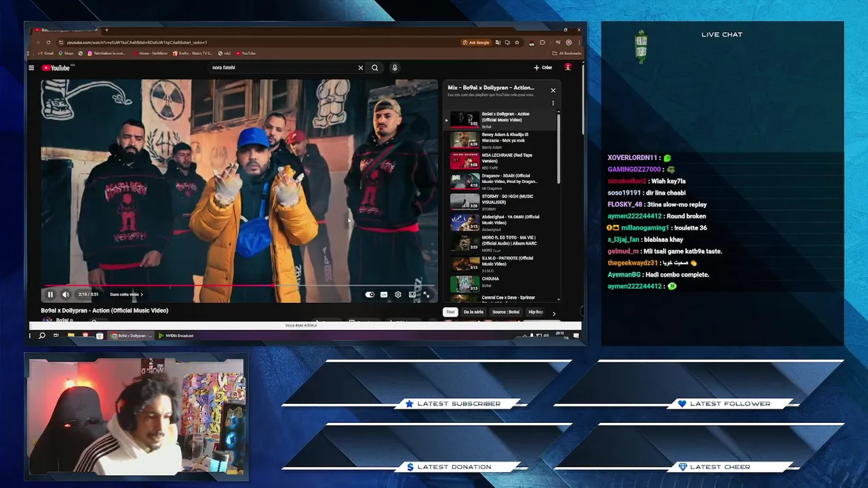Seek along the red video progress bar

(239, 285)
